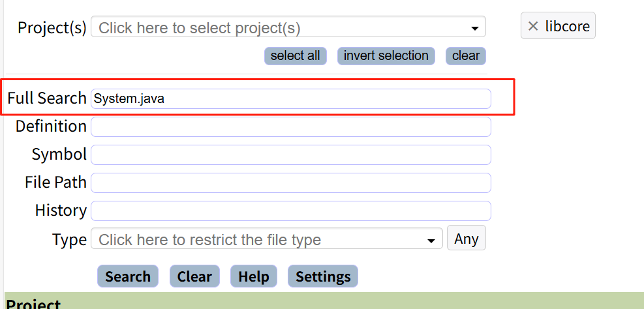Remove the libcore project tag
Image resolution: width=644 pixels, height=309 pixels.
[x=533, y=26]
